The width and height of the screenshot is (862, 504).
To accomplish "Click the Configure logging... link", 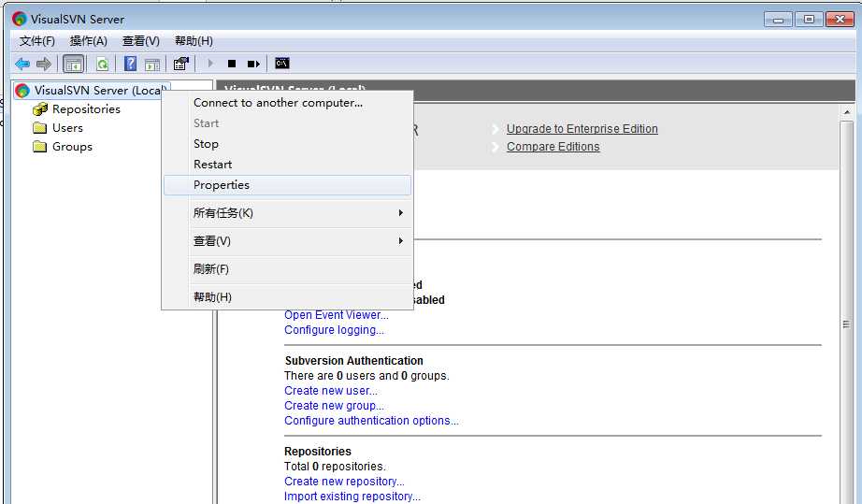I will pyautogui.click(x=334, y=330).
